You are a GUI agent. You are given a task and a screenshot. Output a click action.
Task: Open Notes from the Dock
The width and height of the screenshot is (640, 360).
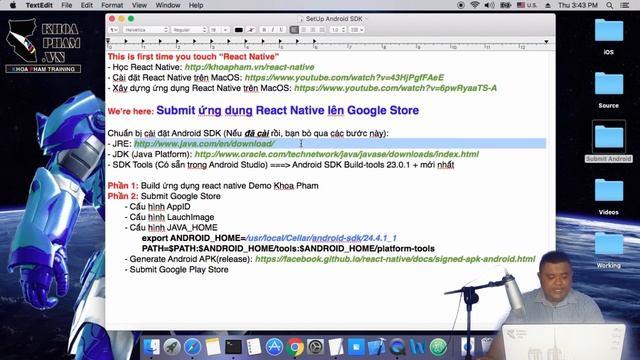point(213,347)
